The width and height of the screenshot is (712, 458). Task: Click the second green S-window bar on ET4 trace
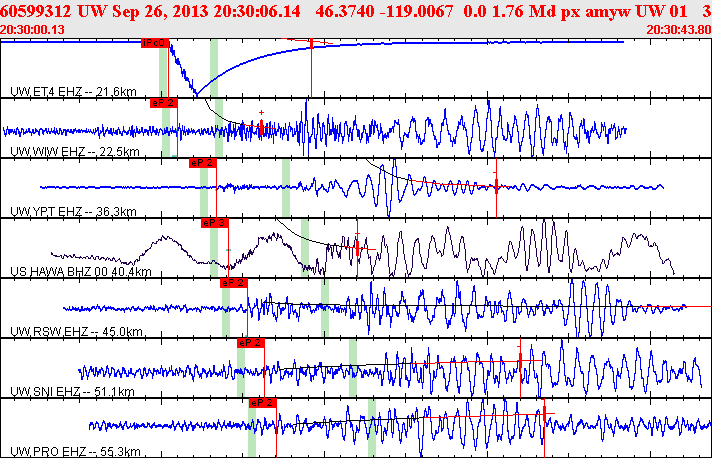point(214,68)
